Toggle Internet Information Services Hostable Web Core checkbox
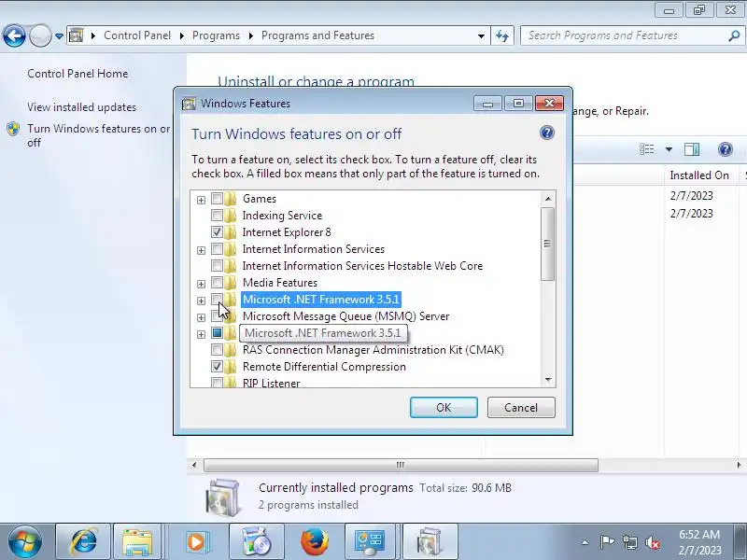 pyautogui.click(x=217, y=266)
